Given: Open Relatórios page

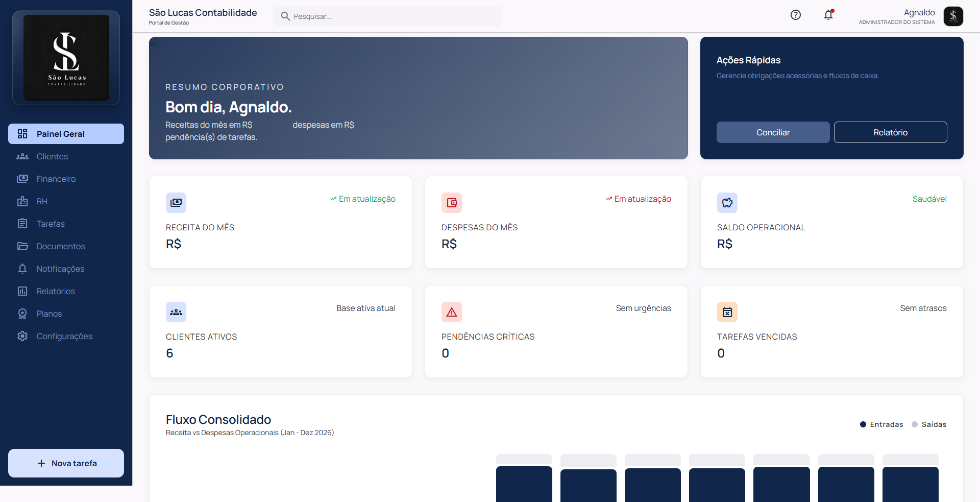Looking at the screenshot, I should click(x=66, y=291).
